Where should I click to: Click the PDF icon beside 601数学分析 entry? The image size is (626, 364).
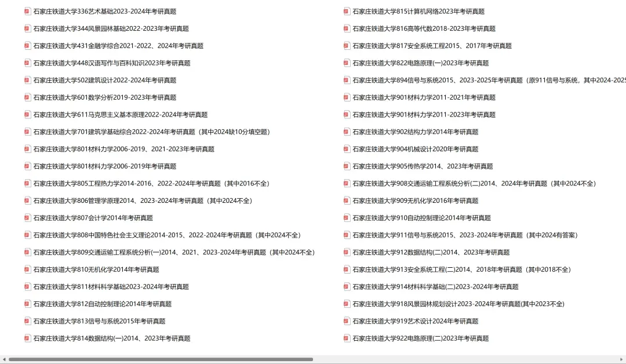coord(27,97)
